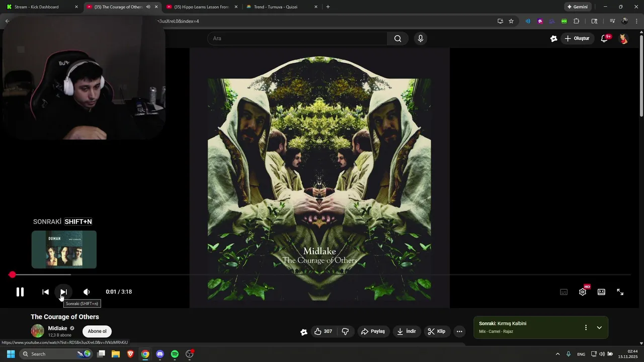The image size is (644, 362).
Task: Like the video (307 likes)
Action: point(323,331)
